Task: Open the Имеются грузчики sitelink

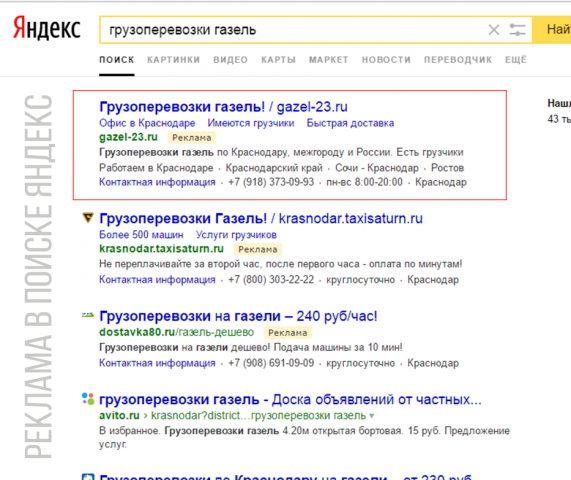Action: pyautogui.click(x=251, y=123)
